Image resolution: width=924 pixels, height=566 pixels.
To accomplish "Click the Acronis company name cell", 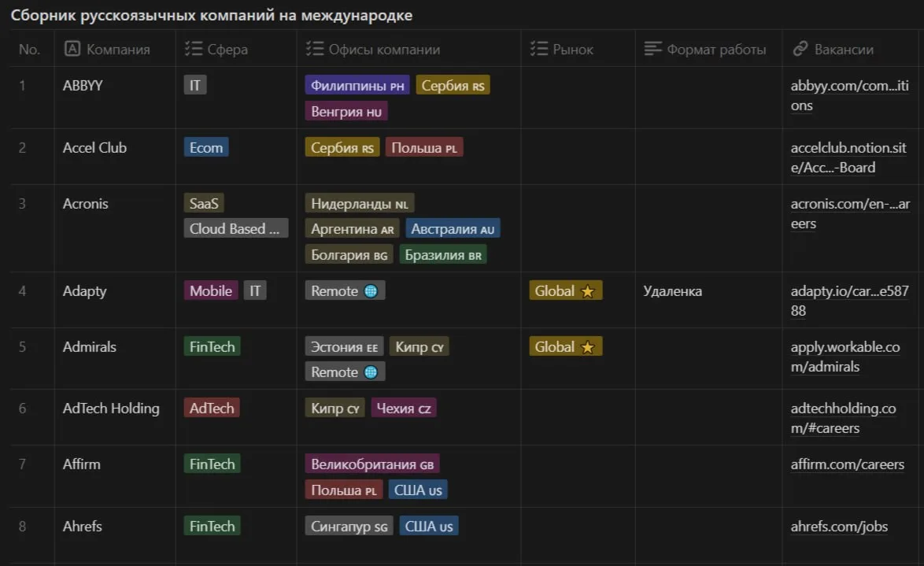I will pos(86,204).
